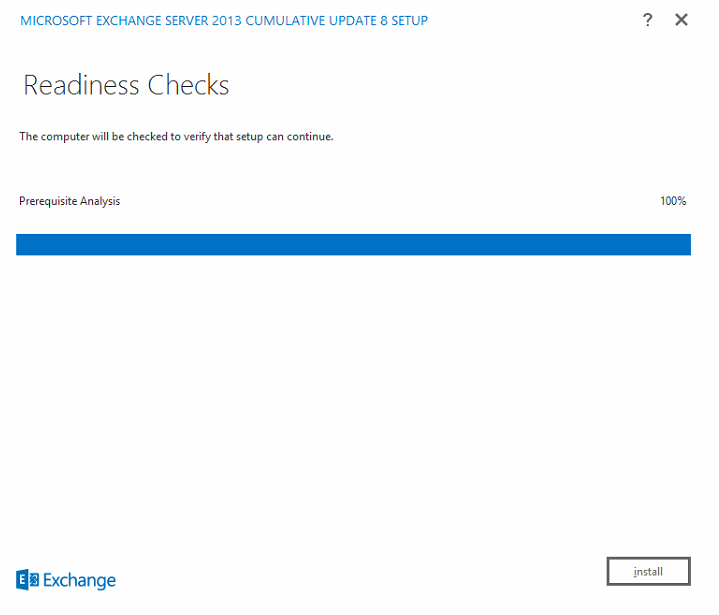Click the 100% progress value
Viewport: 719px width, 615px height.
[673, 201]
